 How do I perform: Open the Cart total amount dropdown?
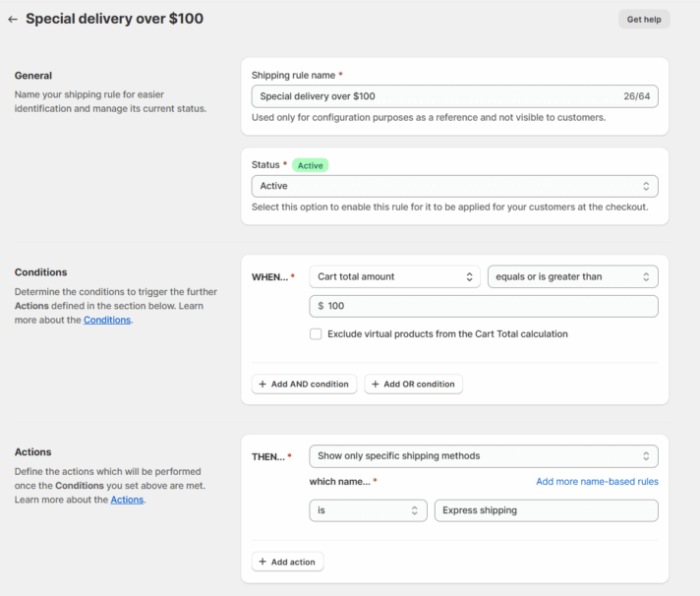[394, 277]
